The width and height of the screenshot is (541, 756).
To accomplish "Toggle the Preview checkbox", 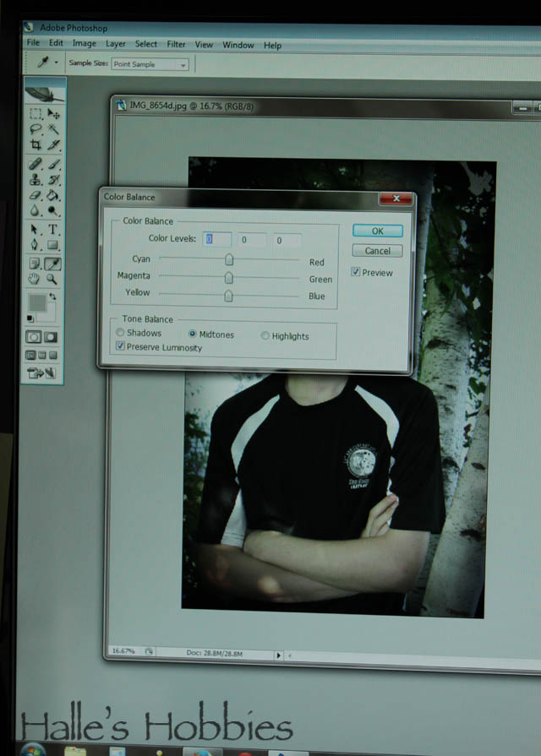I will point(356,273).
